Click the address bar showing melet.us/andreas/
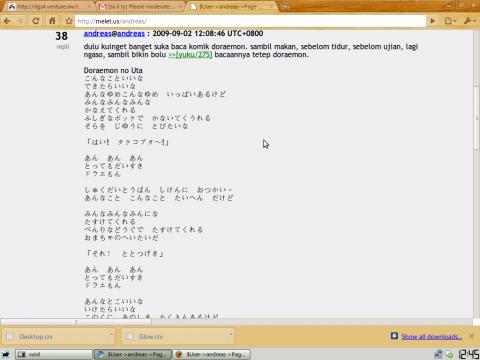Viewport: 480px width, 360px height. (x=250, y=21)
